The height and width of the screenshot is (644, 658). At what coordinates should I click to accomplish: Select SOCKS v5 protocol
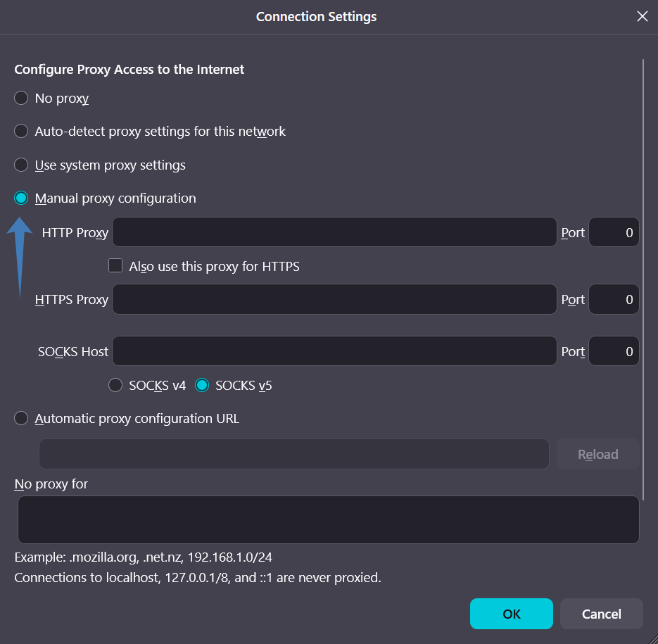click(x=202, y=386)
